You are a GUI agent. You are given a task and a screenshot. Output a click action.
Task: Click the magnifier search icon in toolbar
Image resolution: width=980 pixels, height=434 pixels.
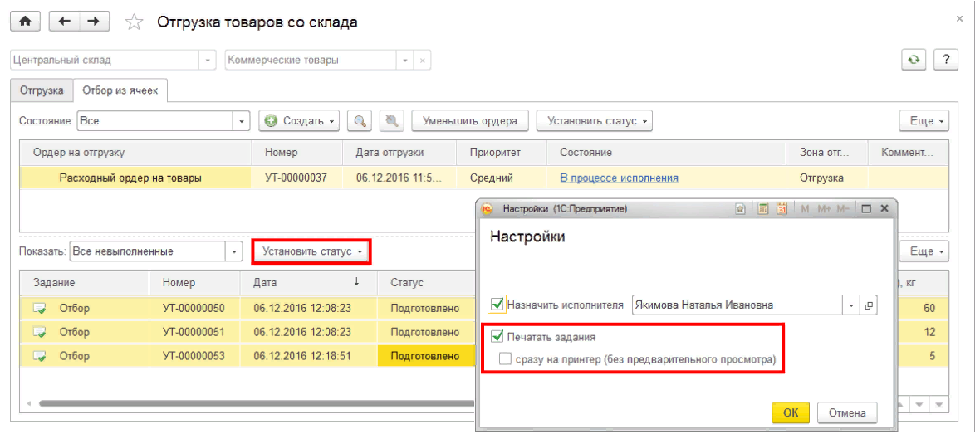[360, 121]
